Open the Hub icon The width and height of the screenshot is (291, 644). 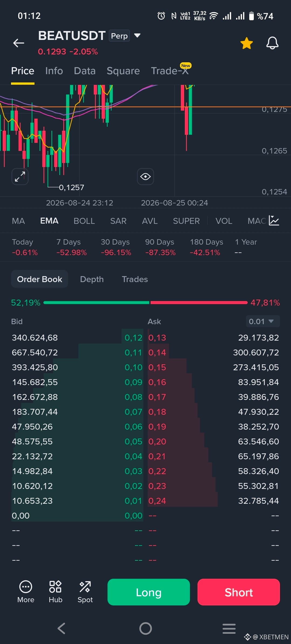pyautogui.click(x=56, y=592)
